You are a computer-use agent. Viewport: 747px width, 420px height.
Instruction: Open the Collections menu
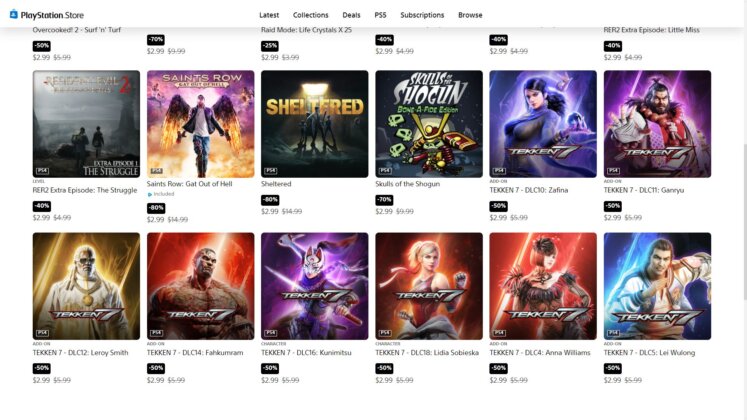coord(311,15)
